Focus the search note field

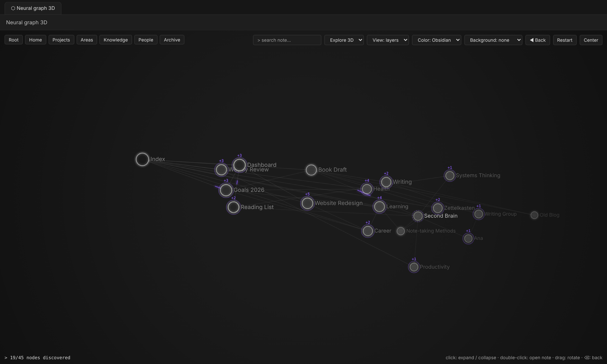pos(287,40)
